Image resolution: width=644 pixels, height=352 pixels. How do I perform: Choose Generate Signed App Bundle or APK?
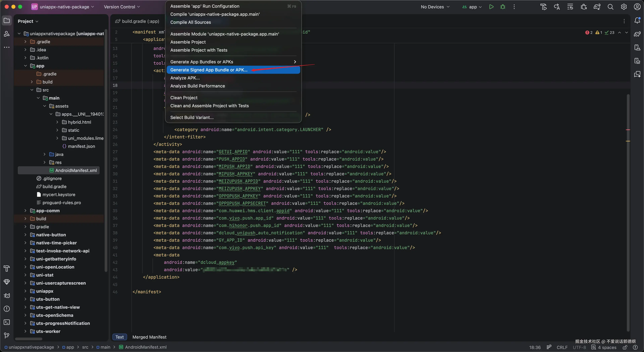coord(209,70)
